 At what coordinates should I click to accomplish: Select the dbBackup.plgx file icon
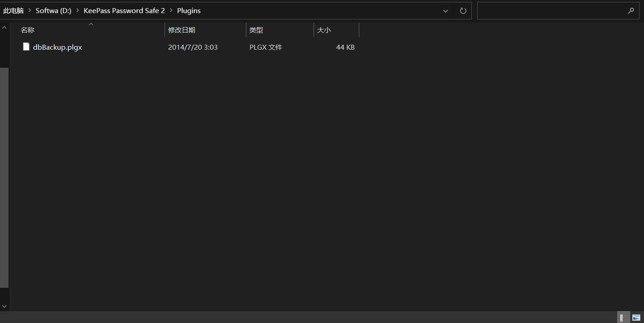tap(26, 47)
